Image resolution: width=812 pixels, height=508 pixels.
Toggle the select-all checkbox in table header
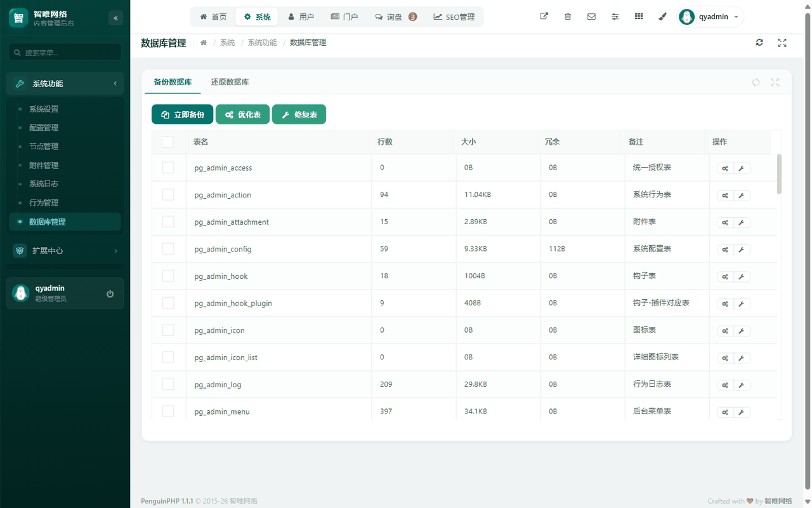pos(167,142)
